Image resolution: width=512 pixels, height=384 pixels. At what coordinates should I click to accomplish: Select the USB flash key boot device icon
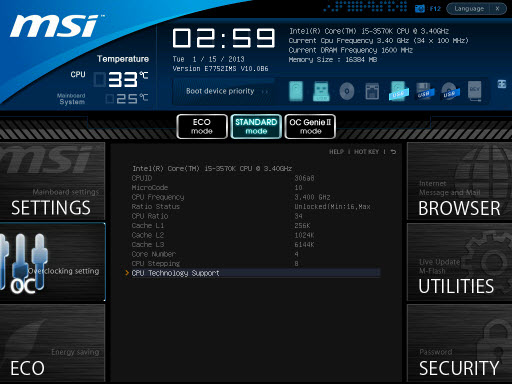[321, 91]
